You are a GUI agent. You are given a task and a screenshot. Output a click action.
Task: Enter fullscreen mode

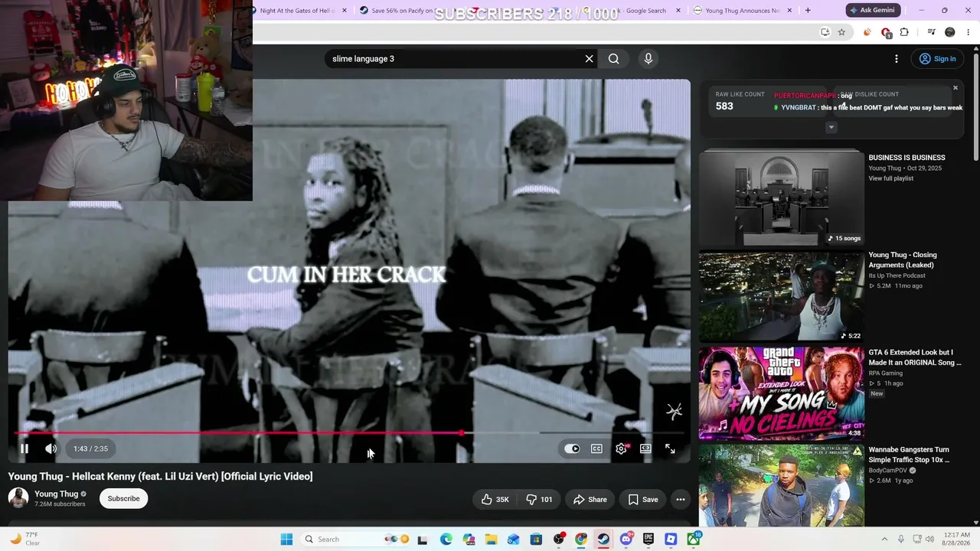(x=670, y=448)
